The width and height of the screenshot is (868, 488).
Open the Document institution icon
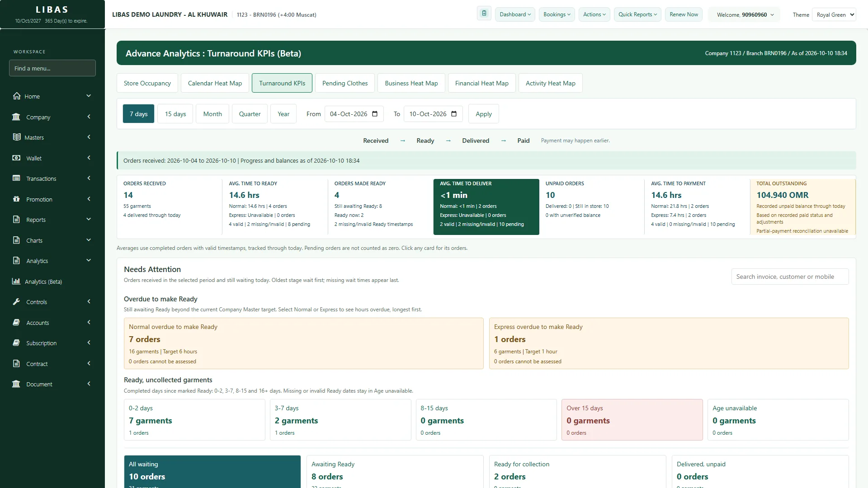[16, 384]
